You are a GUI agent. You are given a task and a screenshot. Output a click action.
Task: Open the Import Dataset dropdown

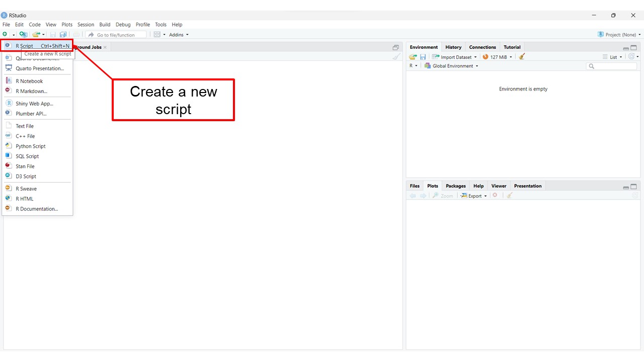(454, 57)
